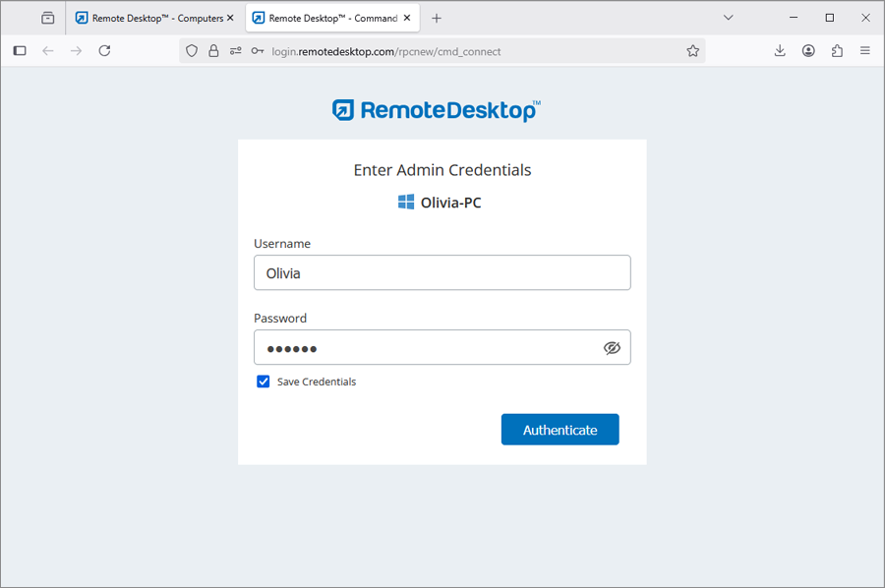Toggle password visibility eye icon
Screen dimensions: 885x588
tap(612, 348)
